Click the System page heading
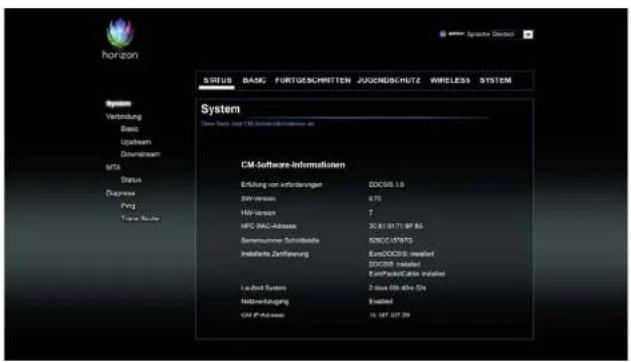 click(220, 109)
